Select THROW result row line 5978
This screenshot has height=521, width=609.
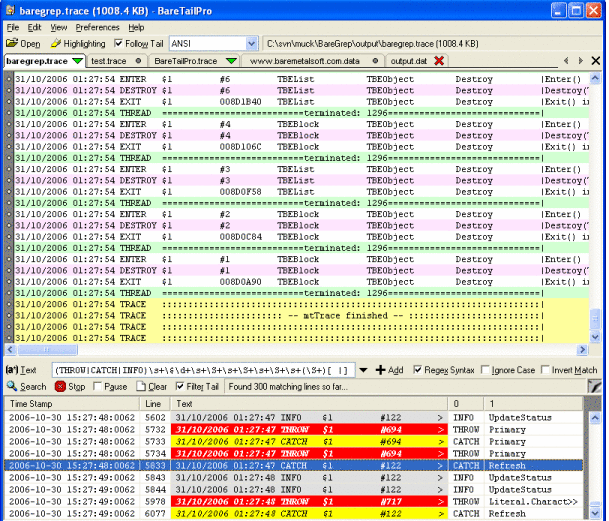click(x=294, y=502)
